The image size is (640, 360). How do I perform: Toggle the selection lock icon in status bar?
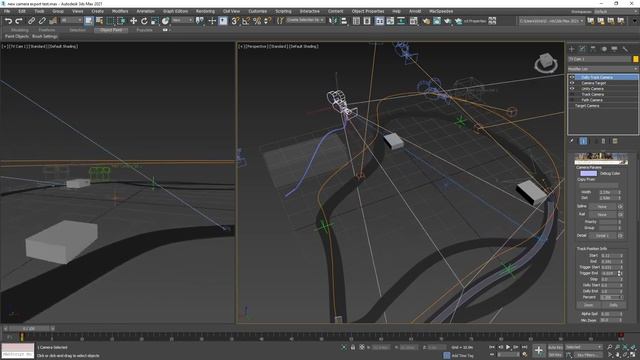tap(353, 347)
